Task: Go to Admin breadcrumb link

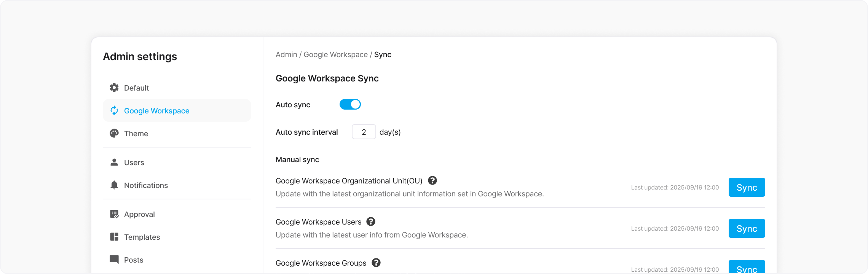Action: tap(286, 54)
